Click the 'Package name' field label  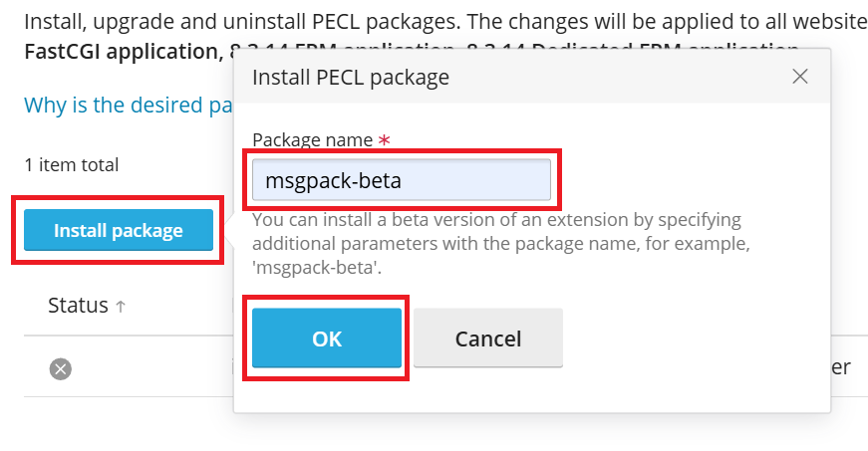312,140
